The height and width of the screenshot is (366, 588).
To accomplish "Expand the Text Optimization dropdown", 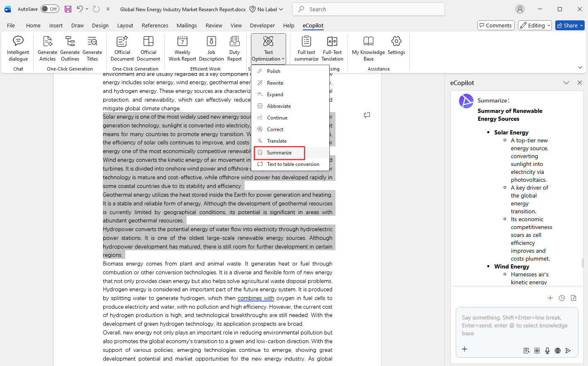I will point(268,48).
